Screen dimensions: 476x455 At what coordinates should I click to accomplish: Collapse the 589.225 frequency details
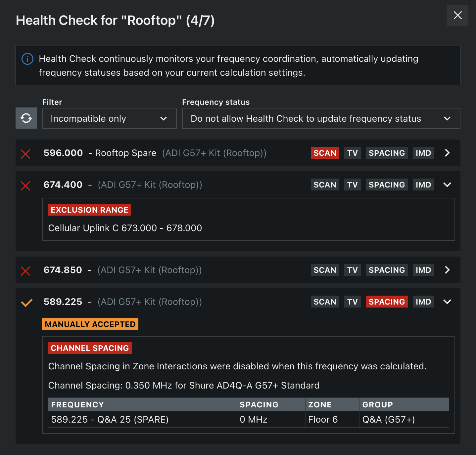click(447, 302)
